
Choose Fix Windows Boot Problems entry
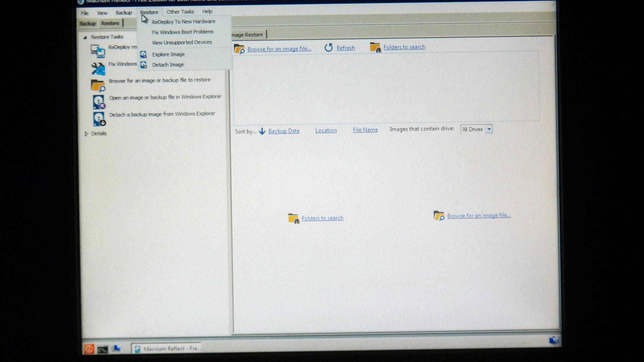tap(183, 32)
